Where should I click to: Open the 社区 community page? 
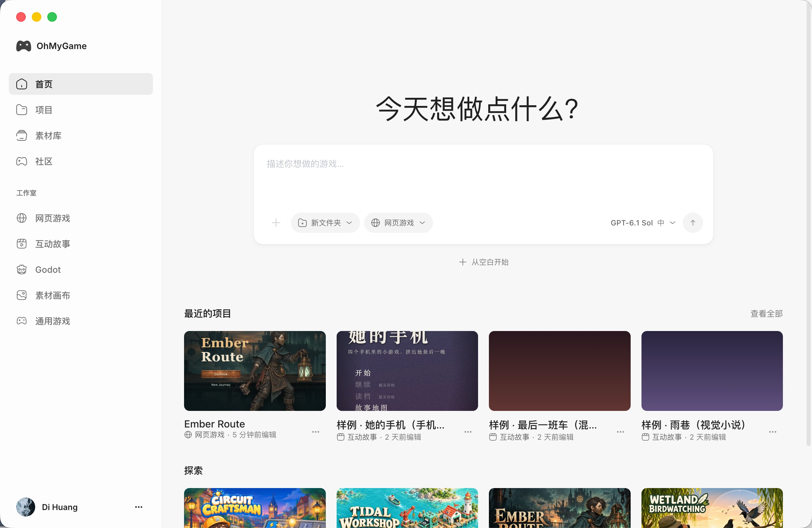(81, 161)
